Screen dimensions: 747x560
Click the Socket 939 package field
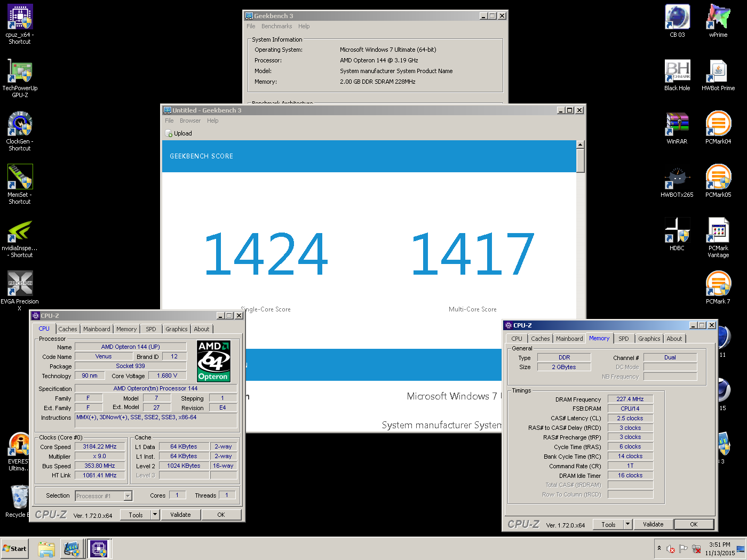coord(130,366)
